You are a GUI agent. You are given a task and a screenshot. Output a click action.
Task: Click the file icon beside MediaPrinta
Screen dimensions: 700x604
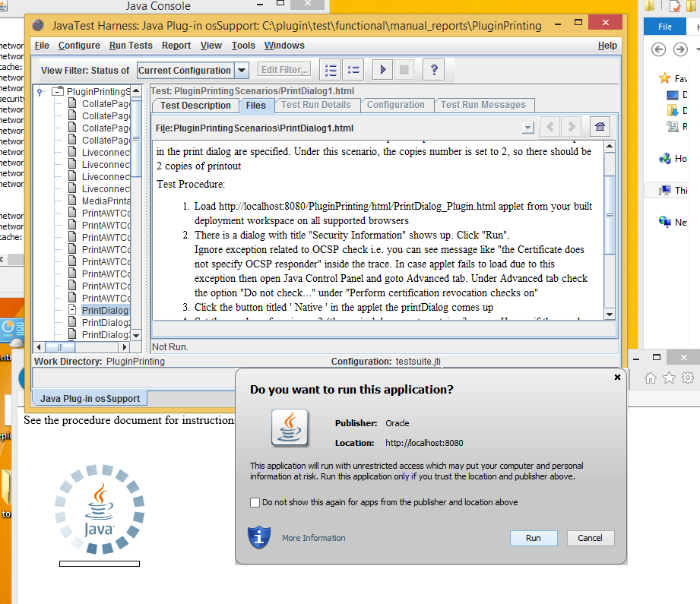(72, 201)
